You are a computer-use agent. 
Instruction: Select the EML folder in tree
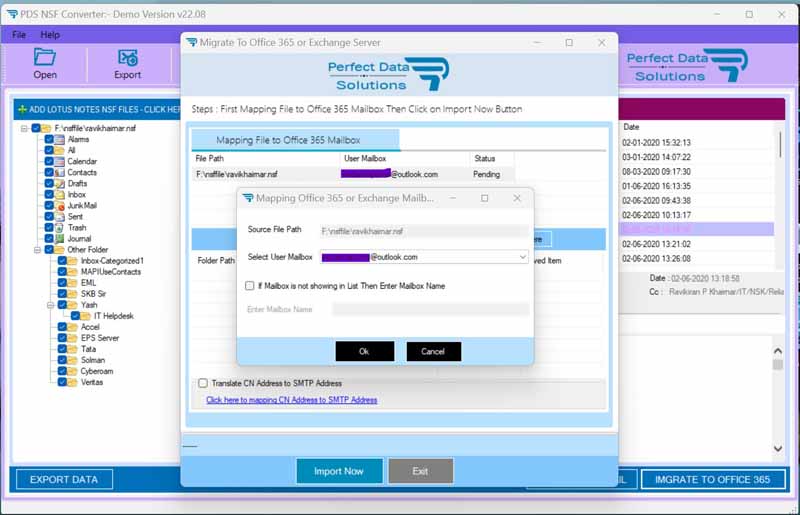88,283
